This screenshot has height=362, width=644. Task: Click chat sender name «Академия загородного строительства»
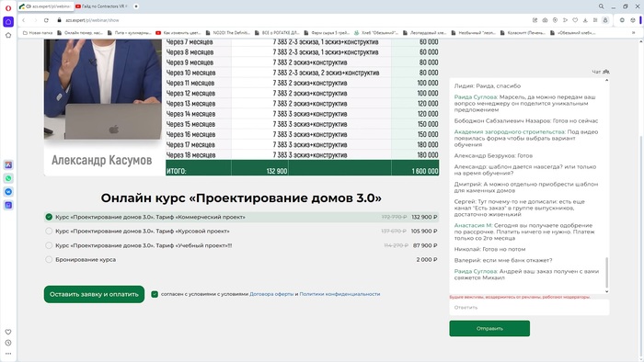(510, 132)
